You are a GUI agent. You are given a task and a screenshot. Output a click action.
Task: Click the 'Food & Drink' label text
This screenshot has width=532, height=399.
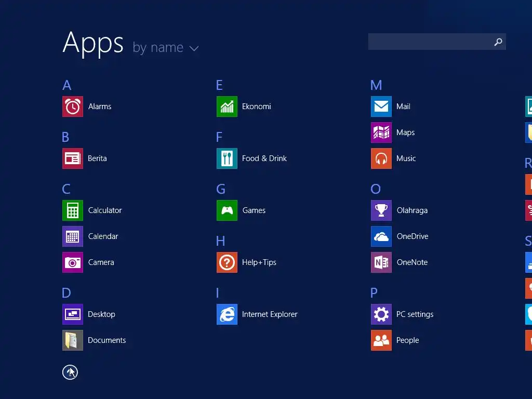click(264, 158)
